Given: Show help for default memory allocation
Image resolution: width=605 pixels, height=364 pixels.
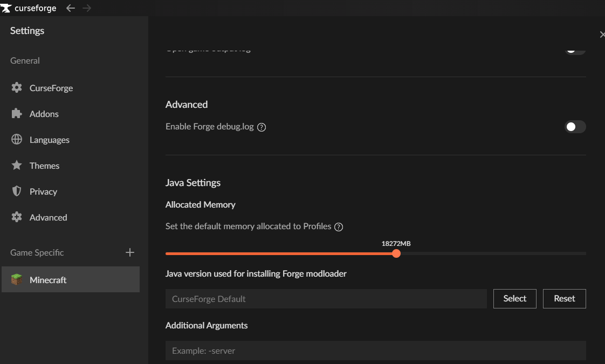Looking at the screenshot, I should click(339, 226).
